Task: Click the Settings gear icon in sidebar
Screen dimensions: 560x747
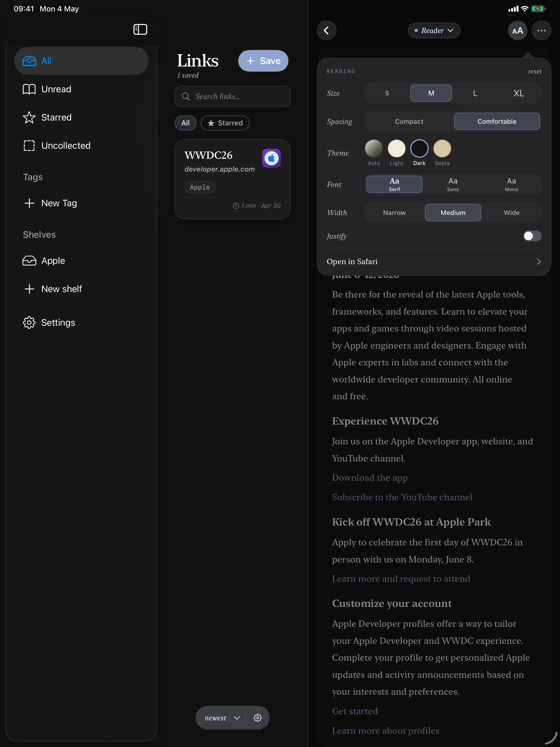Action: [x=29, y=322]
